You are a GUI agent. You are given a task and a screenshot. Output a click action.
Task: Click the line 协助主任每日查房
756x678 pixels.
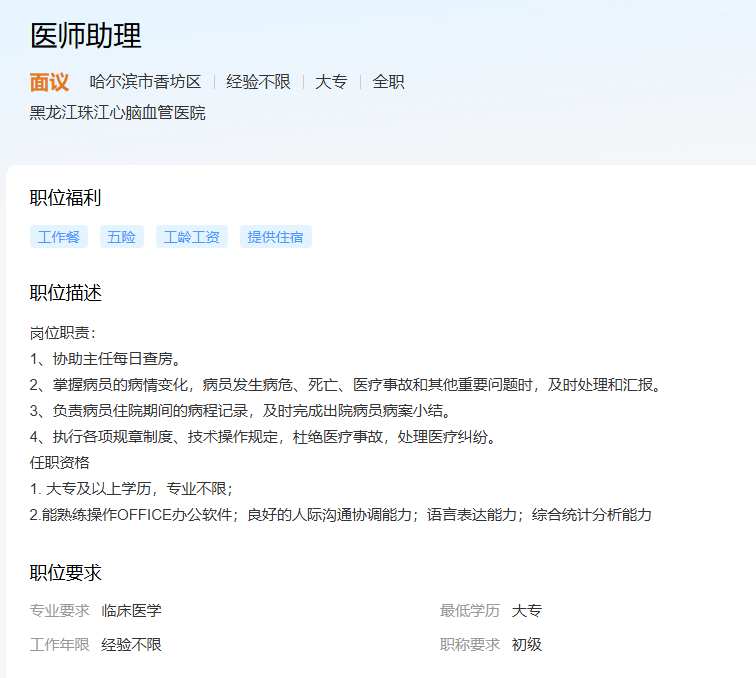[106, 358]
